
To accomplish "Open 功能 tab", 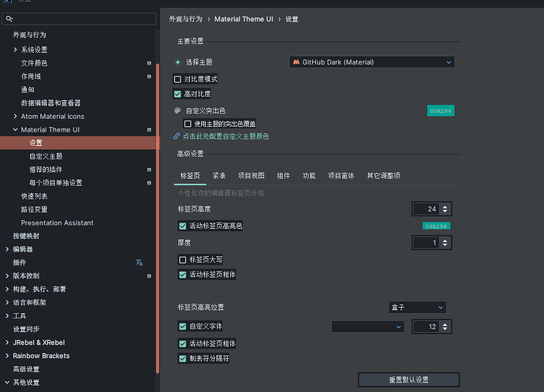I will 309,176.
